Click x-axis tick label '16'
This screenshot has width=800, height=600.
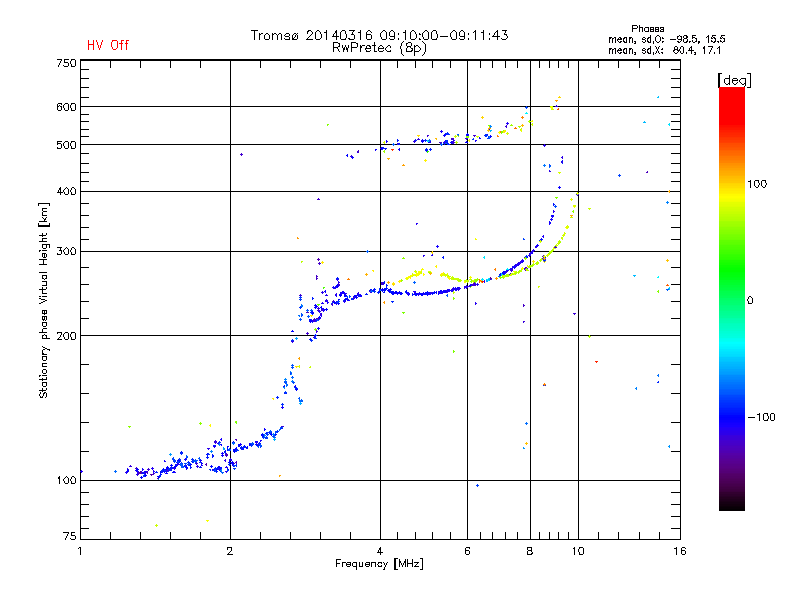point(680,551)
